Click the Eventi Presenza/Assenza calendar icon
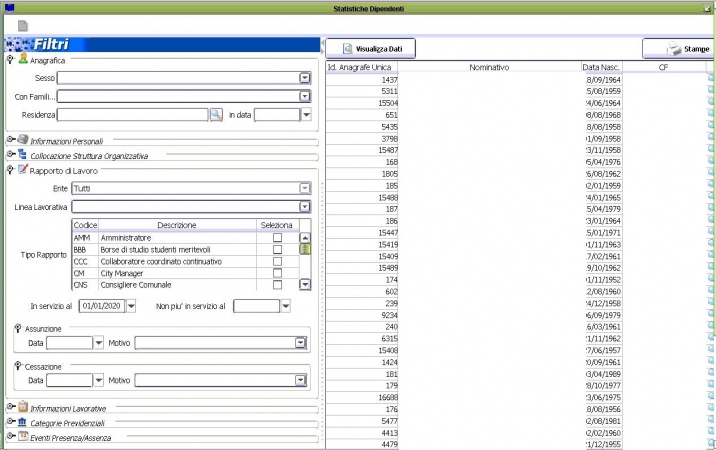Screen dimensions: 716x450 23,436
